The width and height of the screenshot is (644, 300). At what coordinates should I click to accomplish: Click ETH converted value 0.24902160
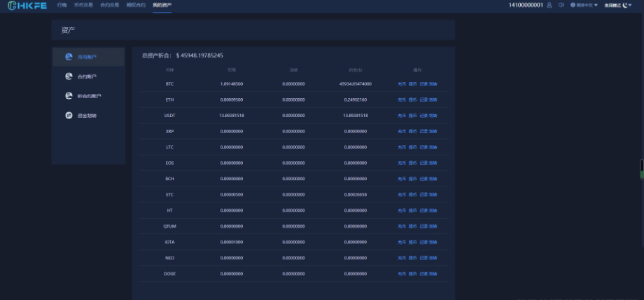click(356, 100)
